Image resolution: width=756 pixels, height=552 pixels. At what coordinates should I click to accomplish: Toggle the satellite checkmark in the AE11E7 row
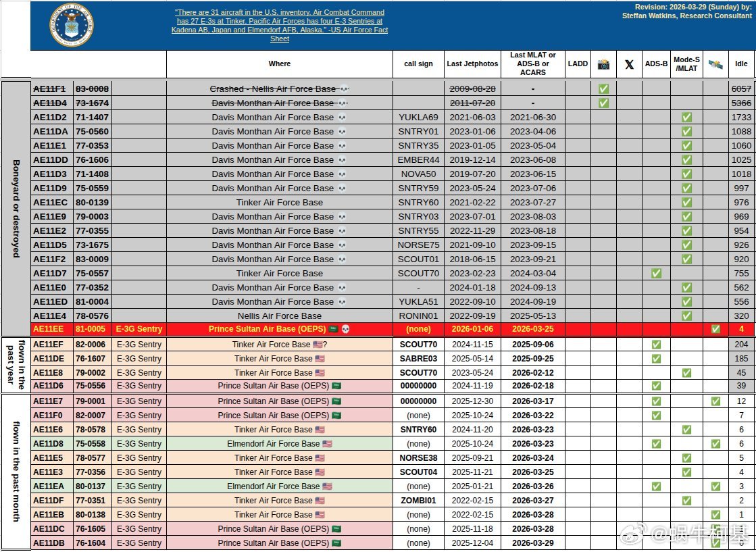[715, 401]
